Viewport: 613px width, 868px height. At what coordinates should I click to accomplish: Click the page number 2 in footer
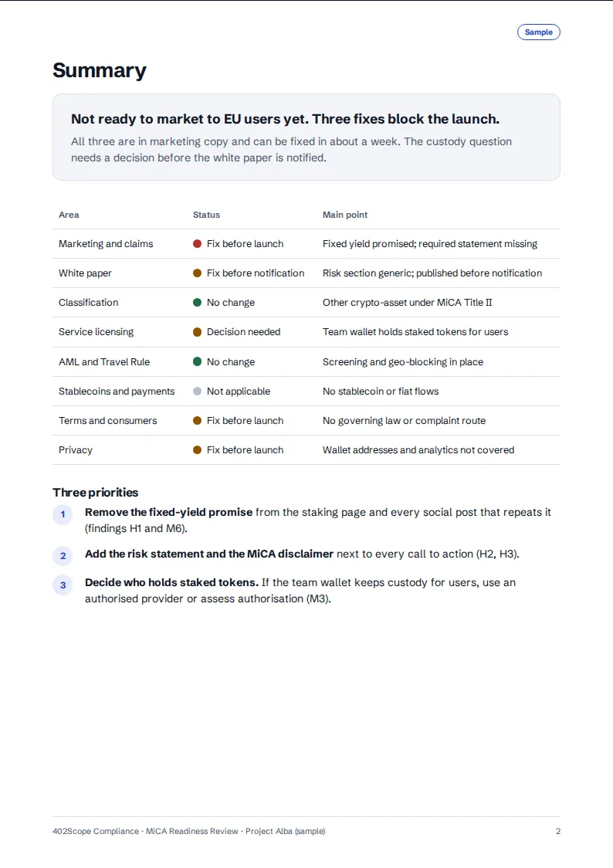pyautogui.click(x=557, y=831)
